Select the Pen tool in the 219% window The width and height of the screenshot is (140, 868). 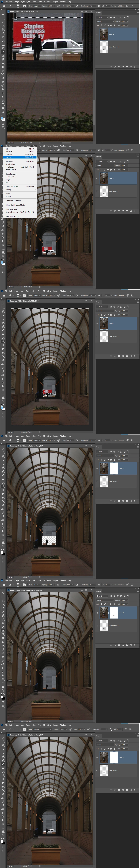(3, 71)
